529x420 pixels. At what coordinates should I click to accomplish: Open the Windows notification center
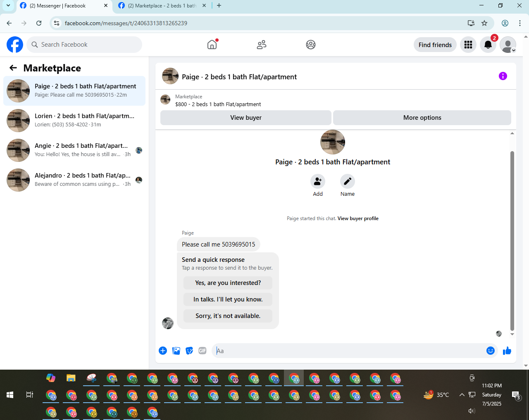coord(516,395)
